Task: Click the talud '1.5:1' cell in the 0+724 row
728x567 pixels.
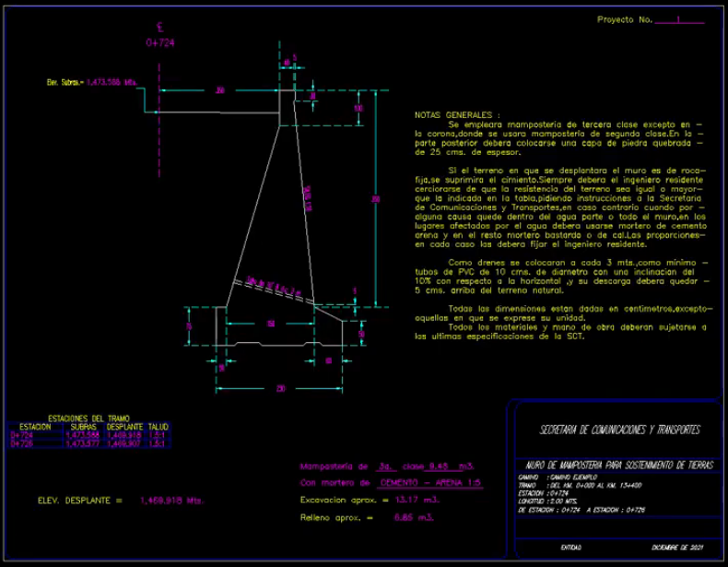Action: (x=157, y=435)
